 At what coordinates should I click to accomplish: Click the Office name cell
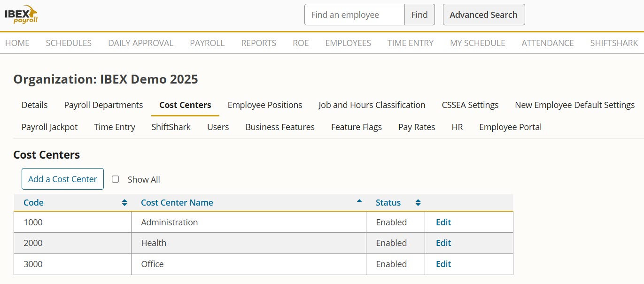pos(249,264)
